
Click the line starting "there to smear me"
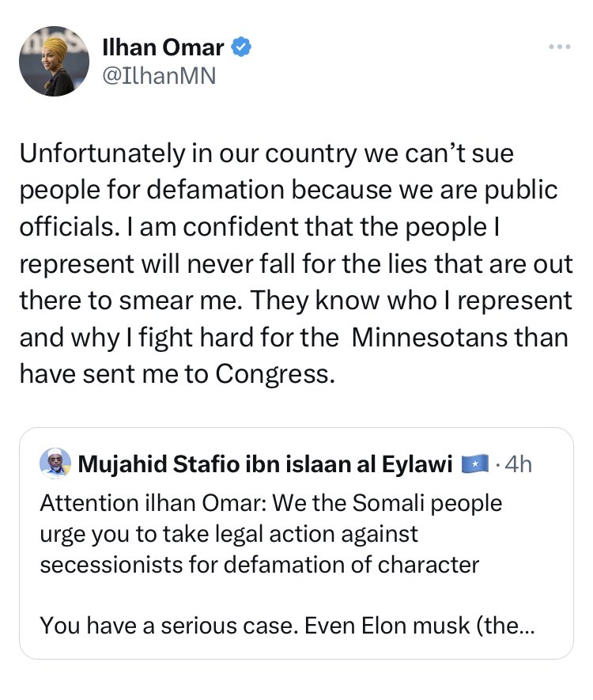(295, 301)
